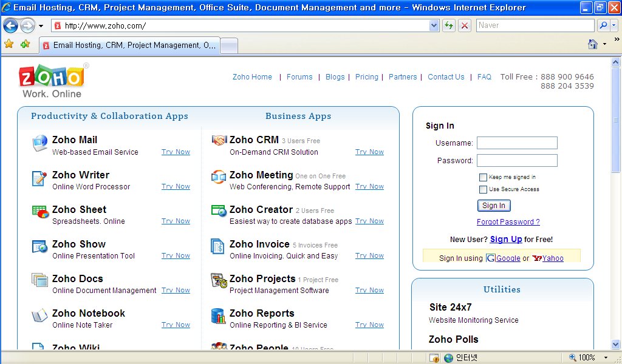Click Try Now for Zoho Reports

click(369, 325)
